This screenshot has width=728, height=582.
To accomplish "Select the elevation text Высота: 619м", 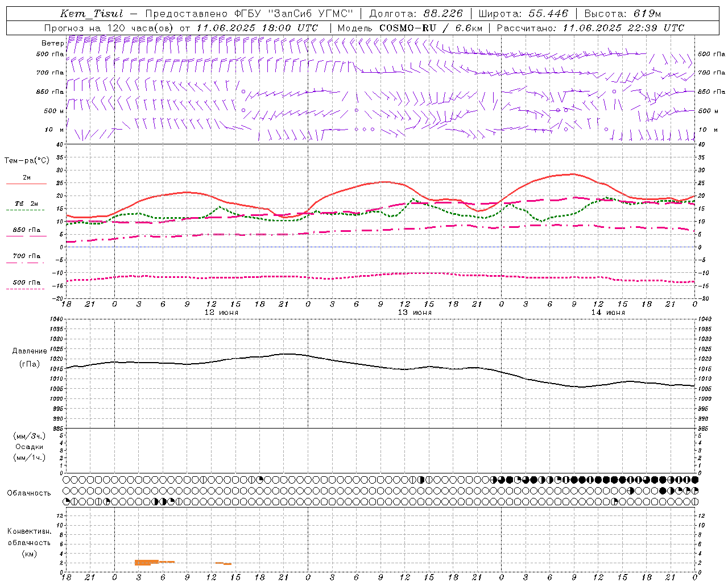I will tap(623, 14).
